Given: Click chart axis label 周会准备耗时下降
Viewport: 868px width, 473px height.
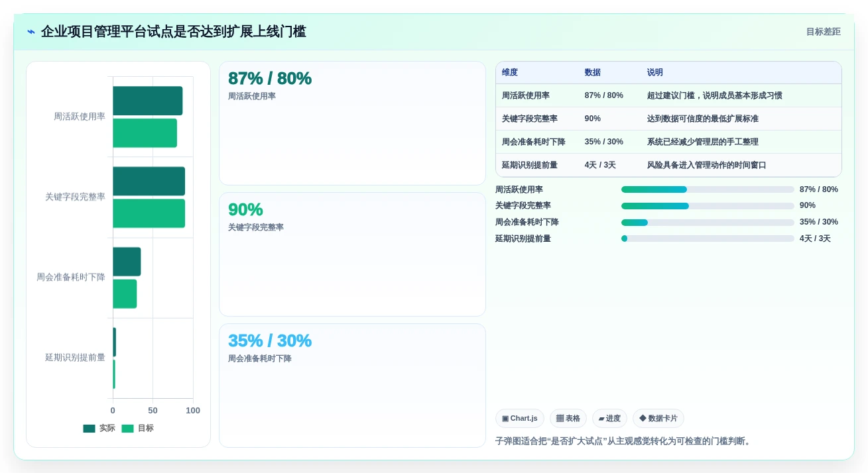Looking at the screenshot, I should click(x=71, y=277).
